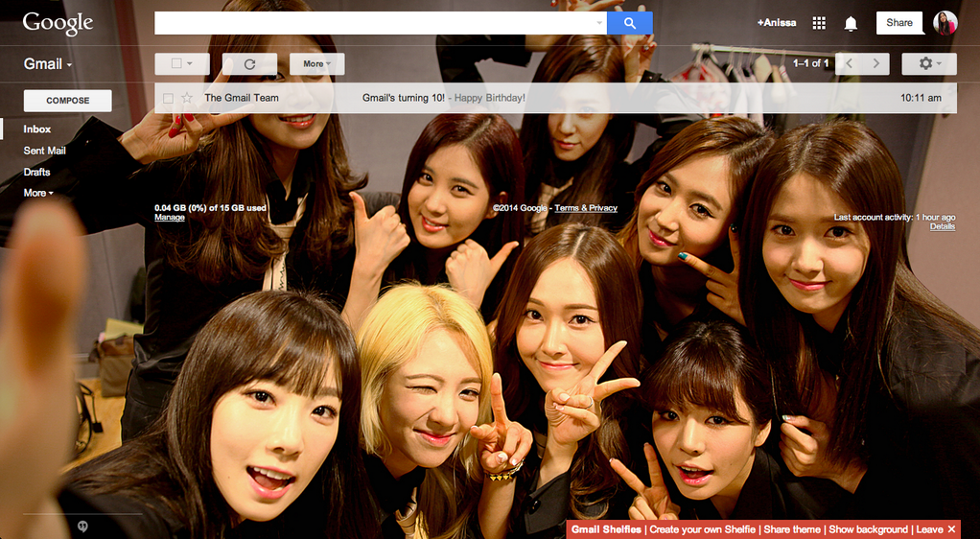Go to older messages arrow
This screenshot has height=539, width=980.
coord(876,64)
